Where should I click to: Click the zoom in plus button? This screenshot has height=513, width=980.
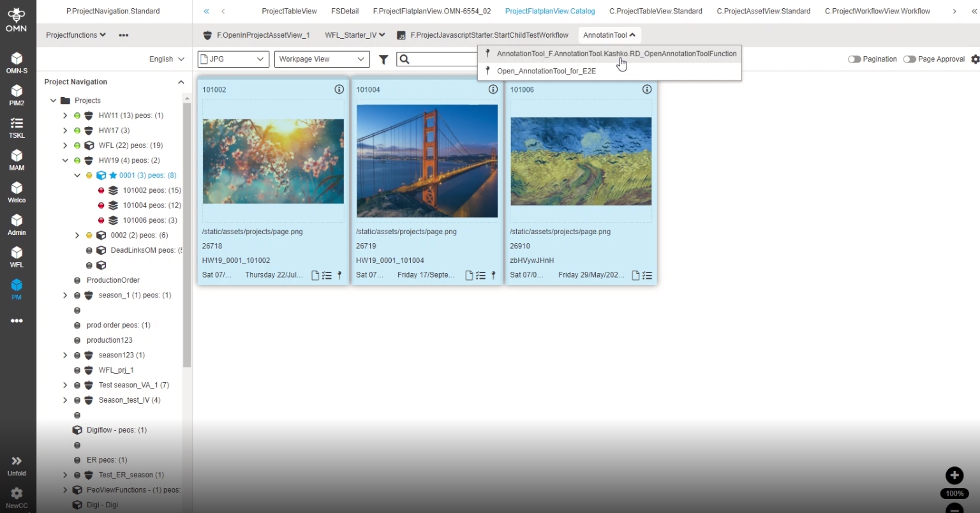[x=954, y=475]
